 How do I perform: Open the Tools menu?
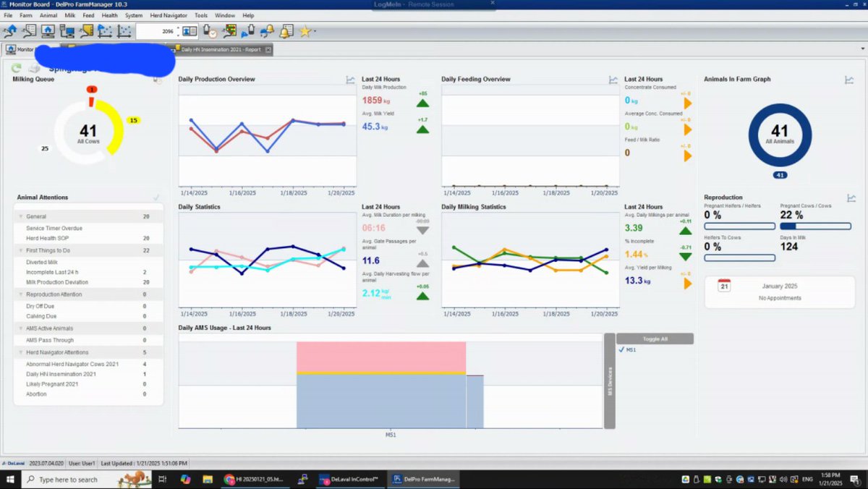(x=201, y=15)
